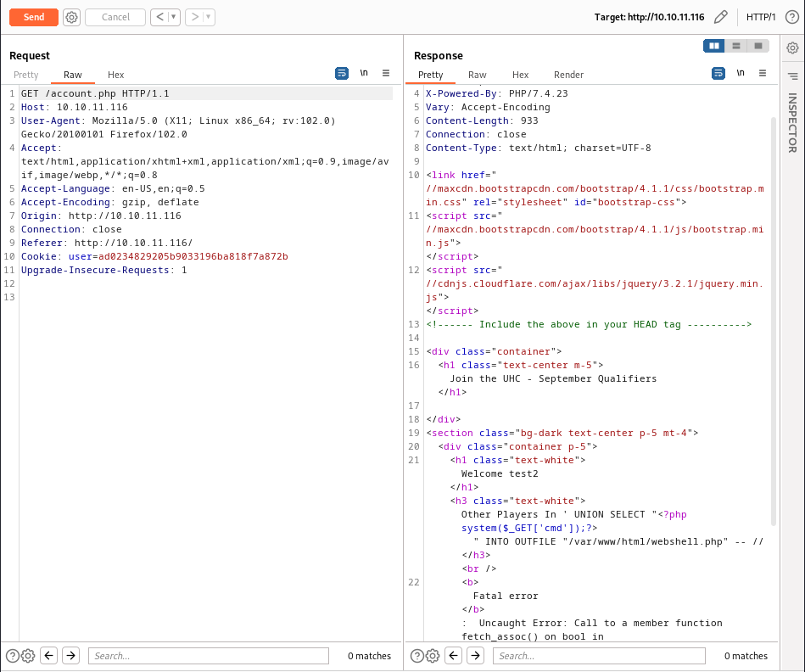The image size is (805, 672).
Task: Click the Referer header line
Action: tap(107, 243)
